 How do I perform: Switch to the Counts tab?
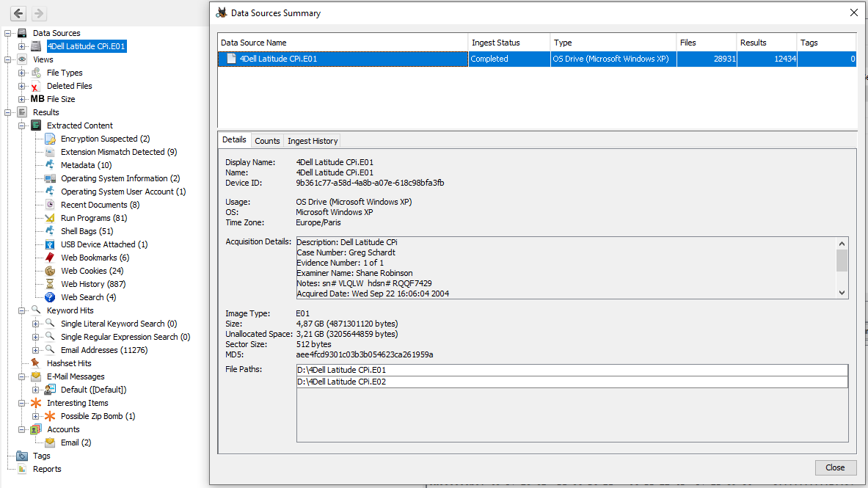point(267,140)
